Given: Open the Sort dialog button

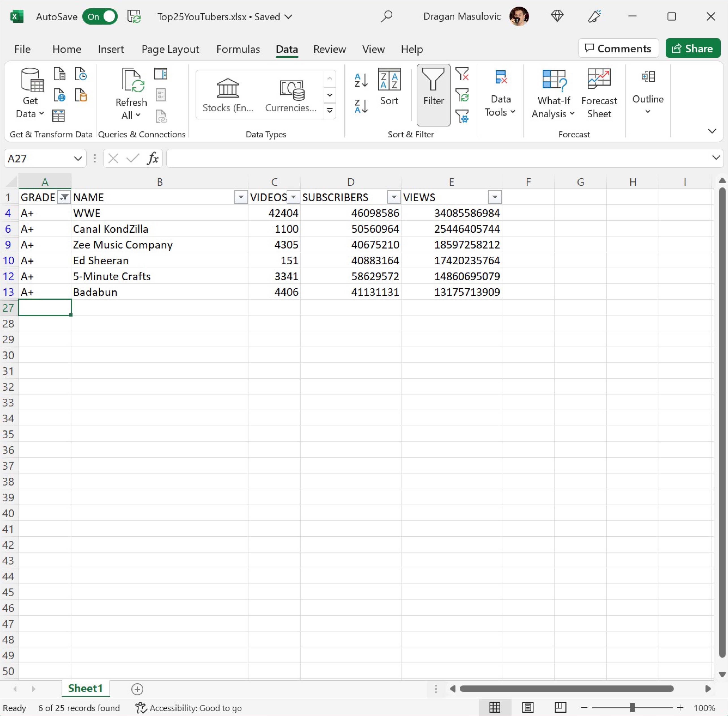Looking at the screenshot, I should pos(389,87).
